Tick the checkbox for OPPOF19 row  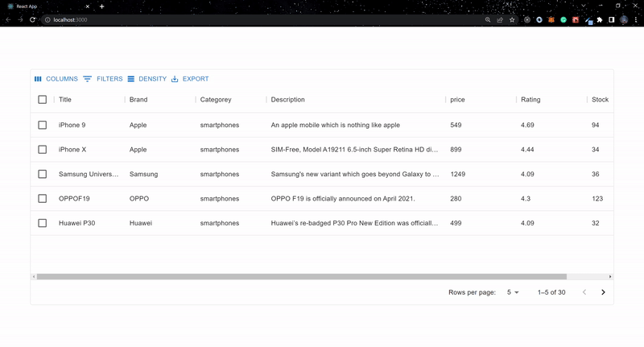click(x=43, y=198)
